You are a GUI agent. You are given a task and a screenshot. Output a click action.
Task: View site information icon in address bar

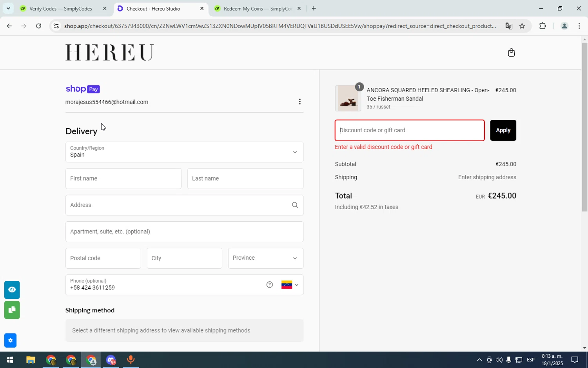tap(56, 26)
